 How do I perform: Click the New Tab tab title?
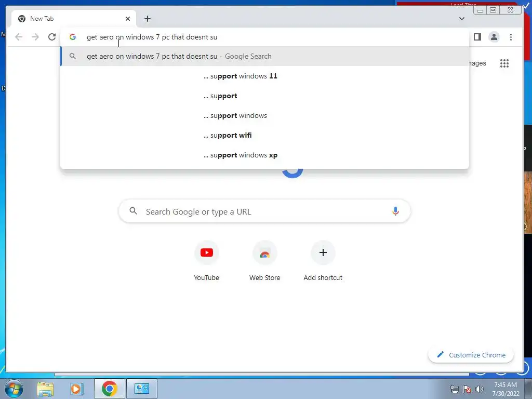[x=42, y=19]
